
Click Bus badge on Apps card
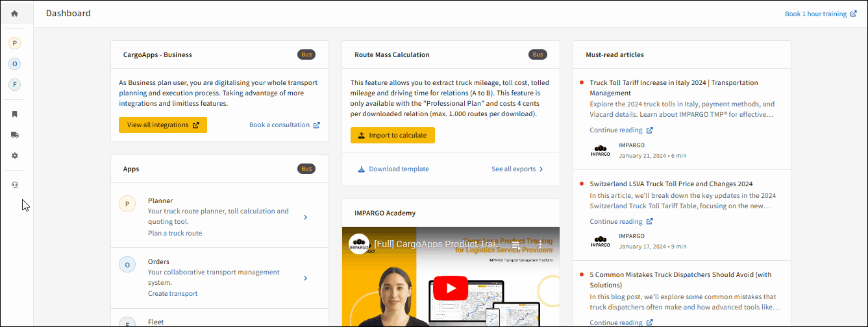tap(306, 169)
